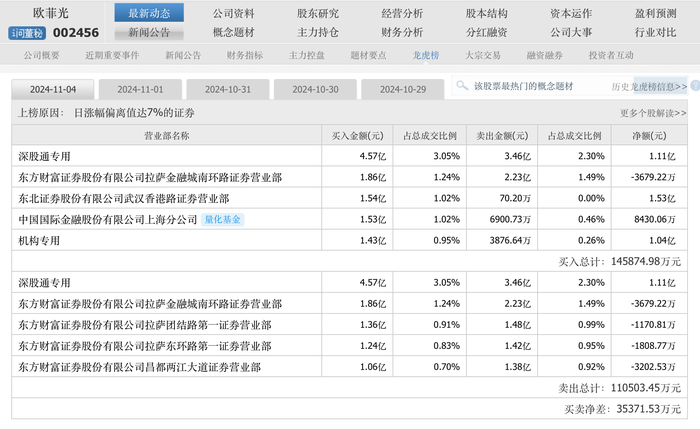Go to 财务指标 sub-tab
700x429 pixels.
coord(245,55)
